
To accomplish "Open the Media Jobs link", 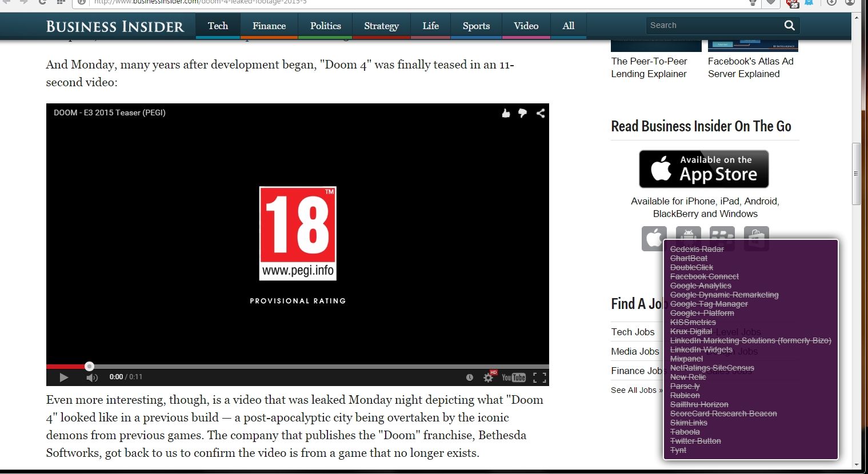I will click(x=635, y=351).
